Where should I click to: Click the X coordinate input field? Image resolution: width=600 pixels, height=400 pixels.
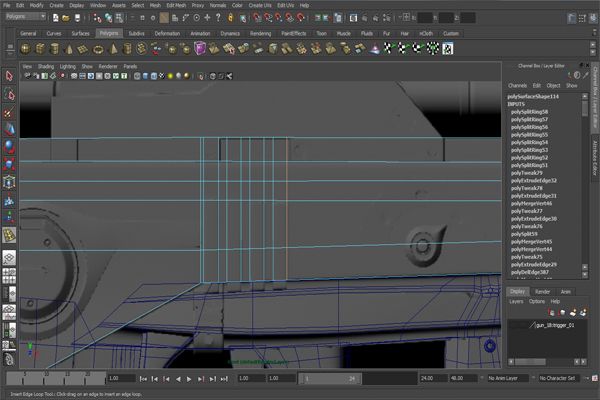(x=425, y=18)
